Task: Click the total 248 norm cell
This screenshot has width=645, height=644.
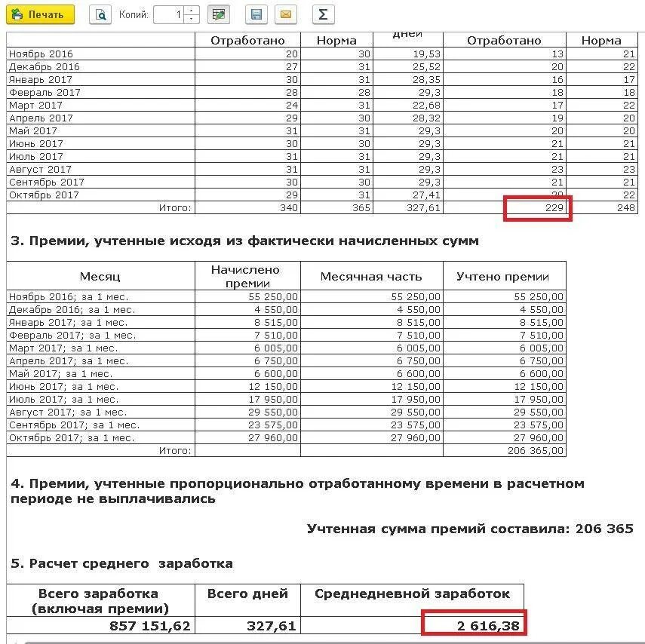Action: click(x=602, y=207)
